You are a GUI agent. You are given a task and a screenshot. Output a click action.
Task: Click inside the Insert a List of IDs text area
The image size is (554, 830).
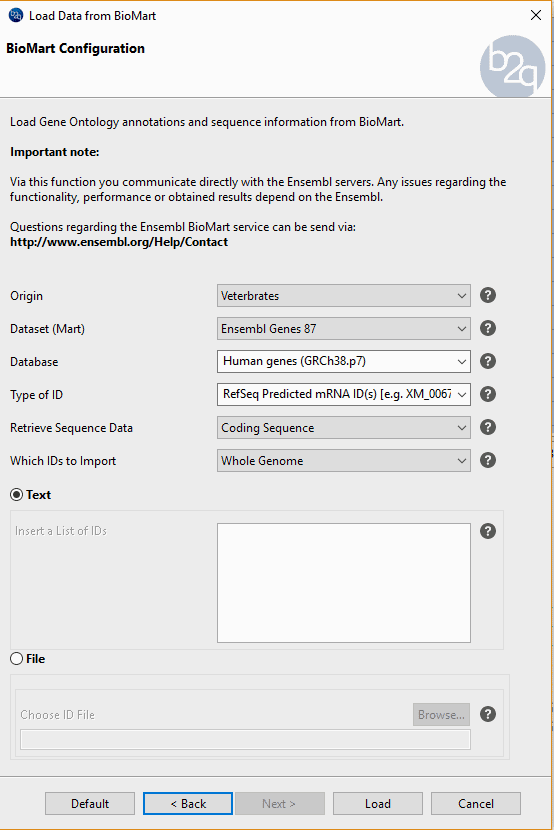point(343,583)
